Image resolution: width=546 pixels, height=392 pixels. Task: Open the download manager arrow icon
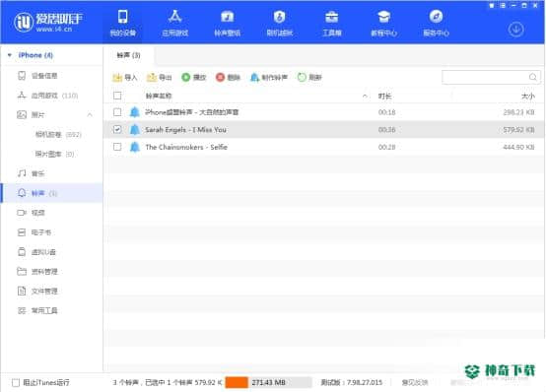515,30
